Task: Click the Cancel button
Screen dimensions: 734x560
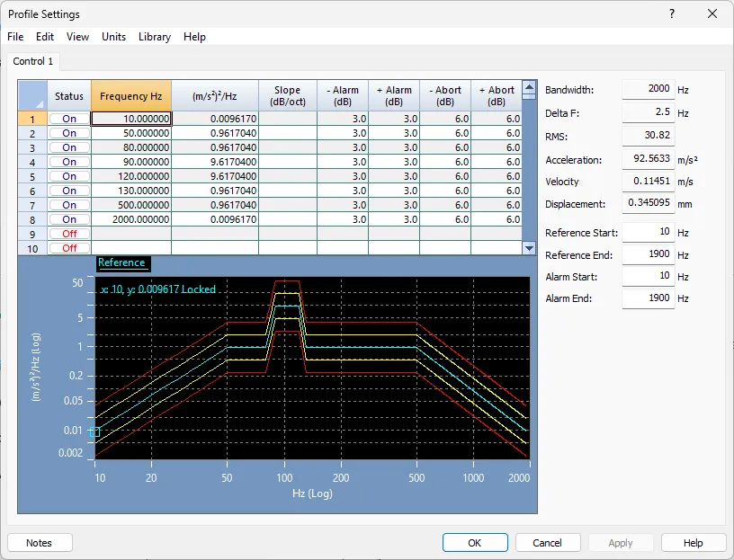Action: tap(547, 543)
